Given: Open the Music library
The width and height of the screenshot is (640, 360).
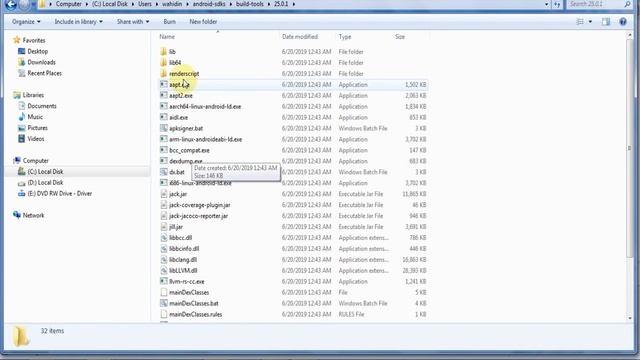Looking at the screenshot, I should coord(35,117).
